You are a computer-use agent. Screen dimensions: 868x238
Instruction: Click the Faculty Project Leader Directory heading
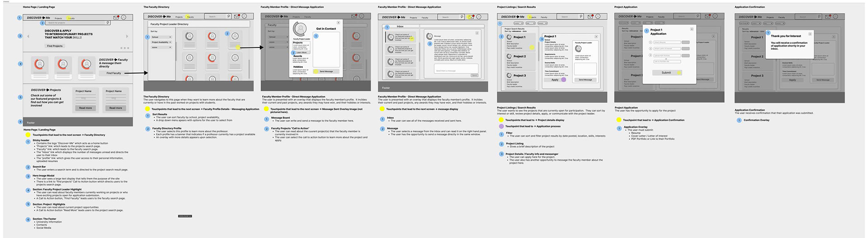170,24
